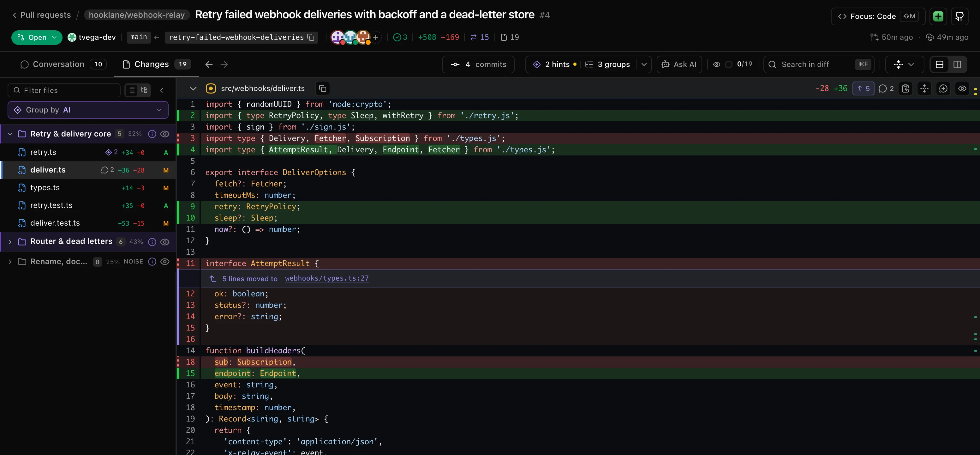Toggle viewed eye for Router & dead letters
Viewport: 980px width, 455px height.
pyautogui.click(x=165, y=242)
